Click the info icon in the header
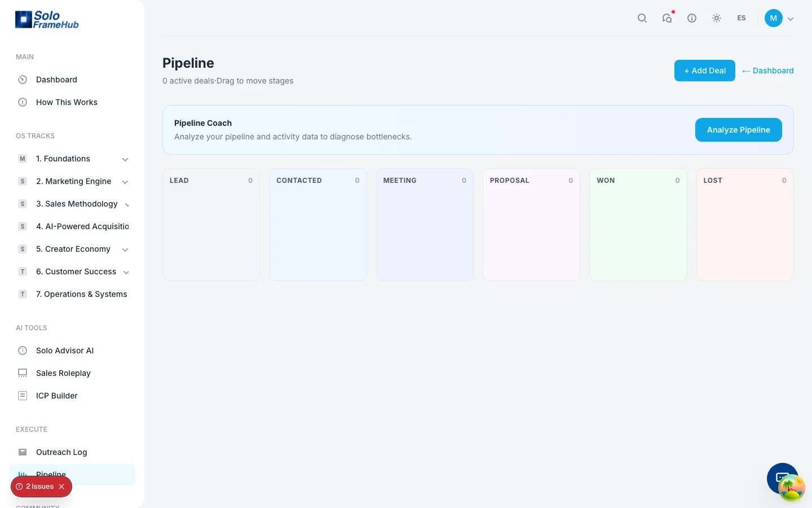The height and width of the screenshot is (508, 812). point(692,18)
